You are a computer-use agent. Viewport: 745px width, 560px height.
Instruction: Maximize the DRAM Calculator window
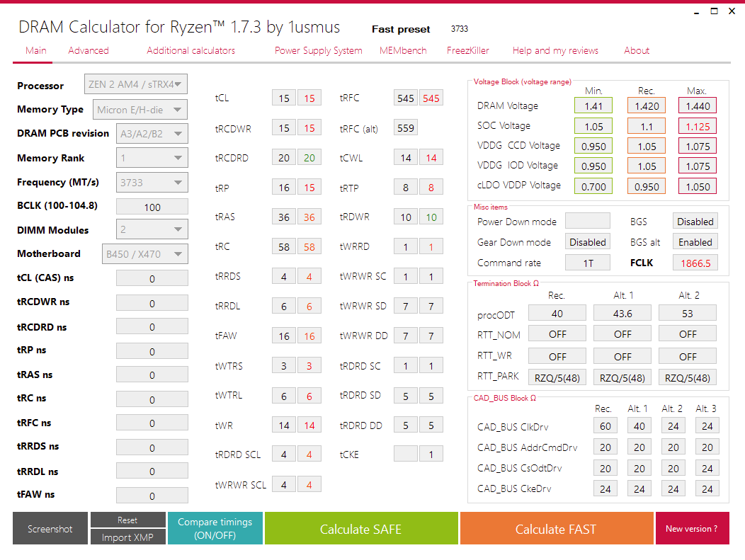(x=714, y=11)
